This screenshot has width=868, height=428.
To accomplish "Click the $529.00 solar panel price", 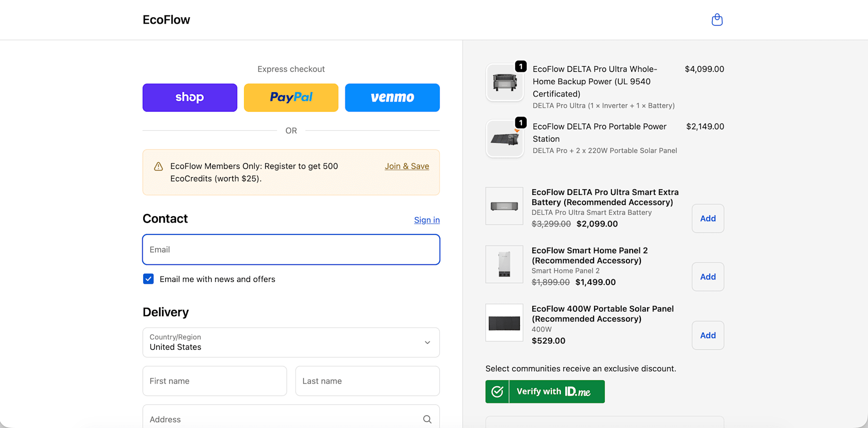I will 548,341.
